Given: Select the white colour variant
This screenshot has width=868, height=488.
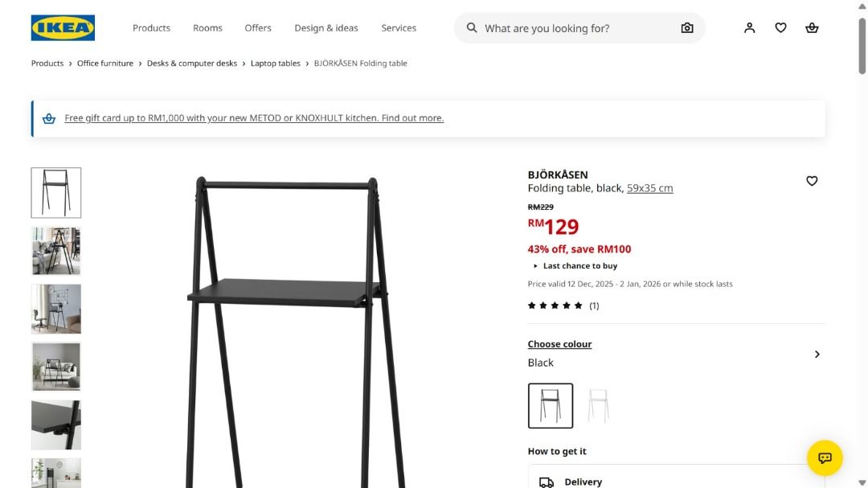Looking at the screenshot, I should tap(598, 405).
